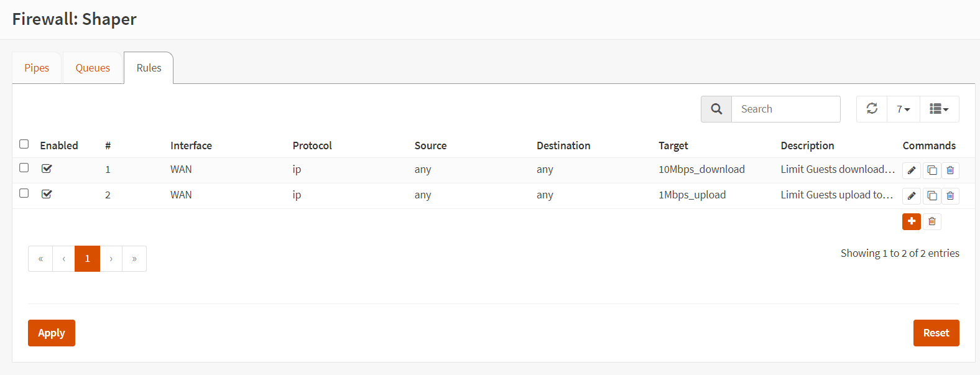The width and height of the screenshot is (980, 375).
Task: Edit the 1Mbps_upload rule
Action: point(911,196)
